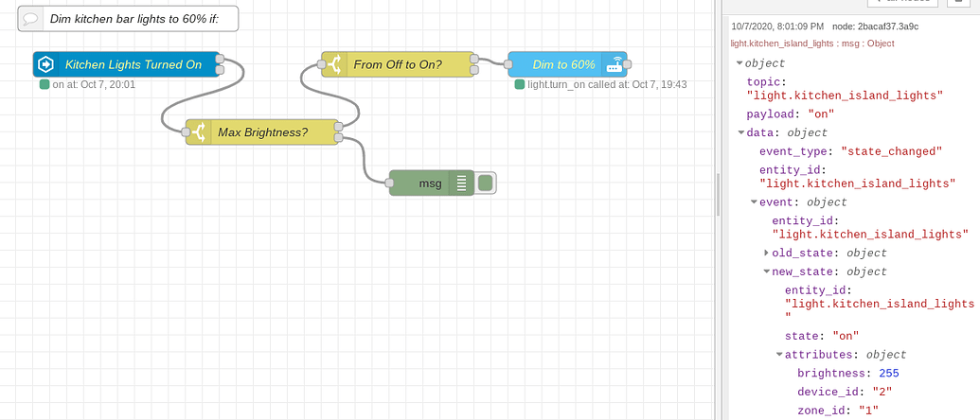
Task: Click the top output port of Max Brightness?
Action: pyautogui.click(x=338, y=126)
